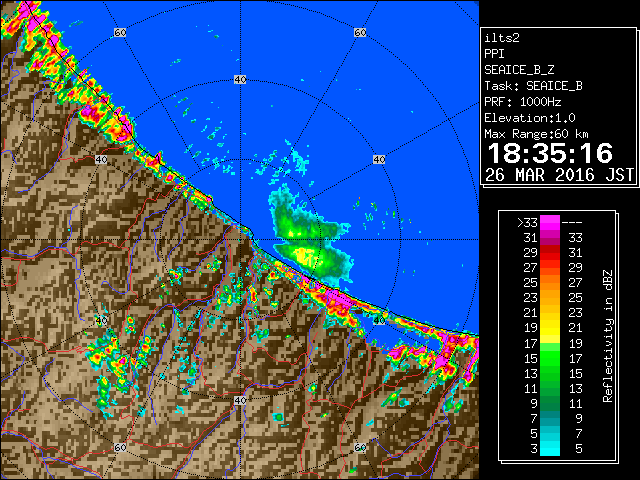The height and width of the screenshot is (480, 640).
Task: Click the 40 range label east-northeast over sea
Action: (379, 160)
